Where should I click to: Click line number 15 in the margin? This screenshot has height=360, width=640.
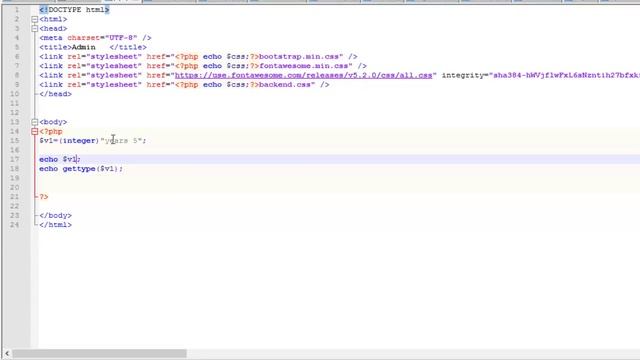pyautogui.click(x=15, y=141)
